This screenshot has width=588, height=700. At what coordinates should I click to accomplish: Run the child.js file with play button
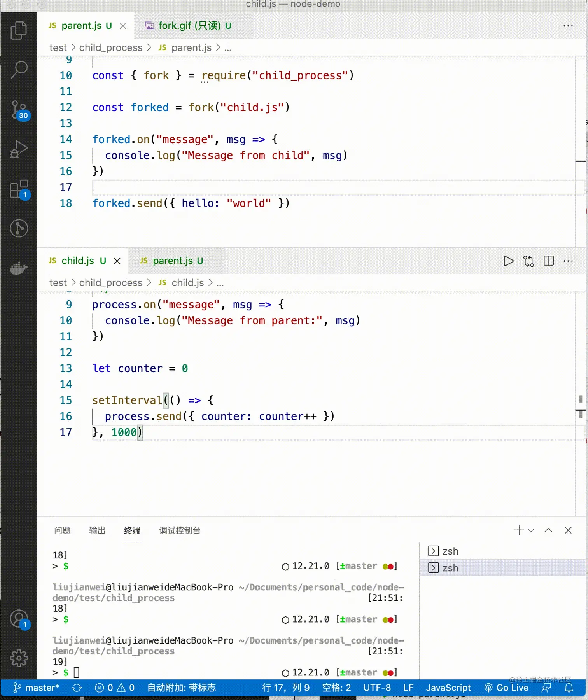point(508,261)
